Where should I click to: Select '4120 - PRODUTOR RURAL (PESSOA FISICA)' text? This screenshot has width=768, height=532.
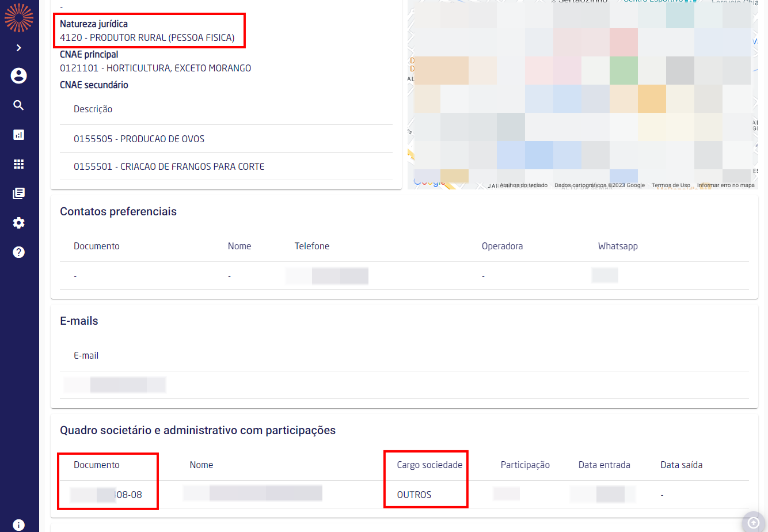[x=147, y=38]
